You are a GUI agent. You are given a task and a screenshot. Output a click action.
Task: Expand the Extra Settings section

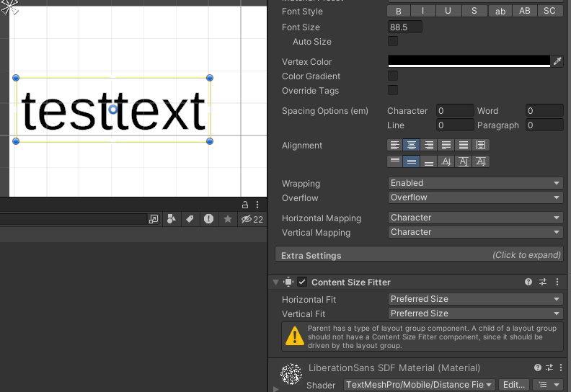[x=419, y=255]
